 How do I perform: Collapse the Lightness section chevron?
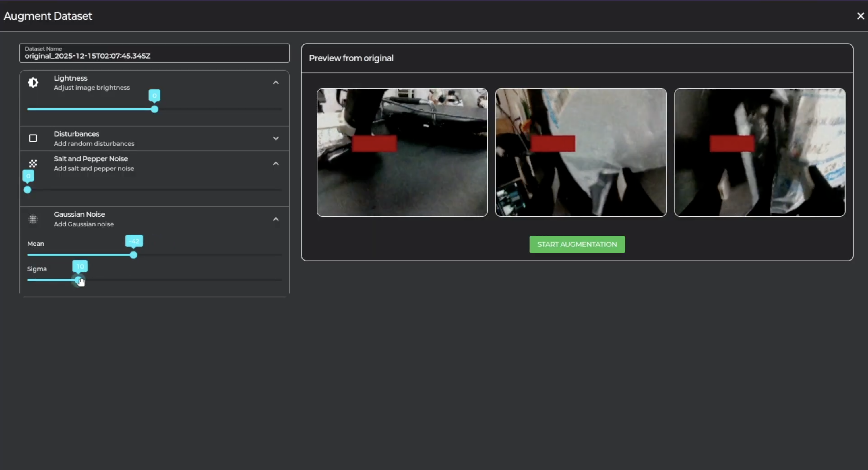pos(276,83)
